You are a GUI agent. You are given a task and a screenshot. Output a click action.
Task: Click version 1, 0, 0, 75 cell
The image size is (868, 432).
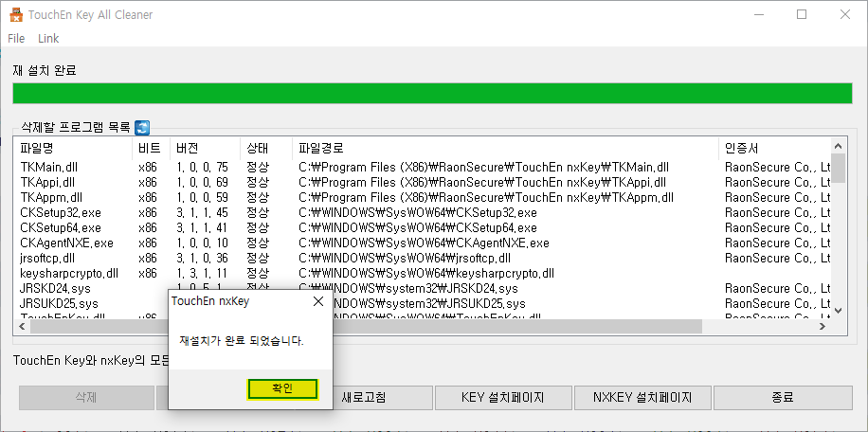click(x=203, y=167)
